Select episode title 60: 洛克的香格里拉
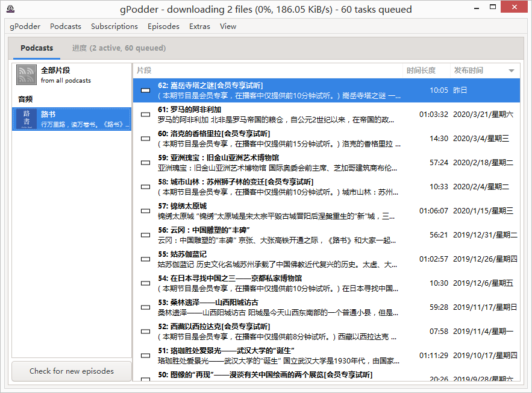This screenshot has width=532, height=393. 214,134
